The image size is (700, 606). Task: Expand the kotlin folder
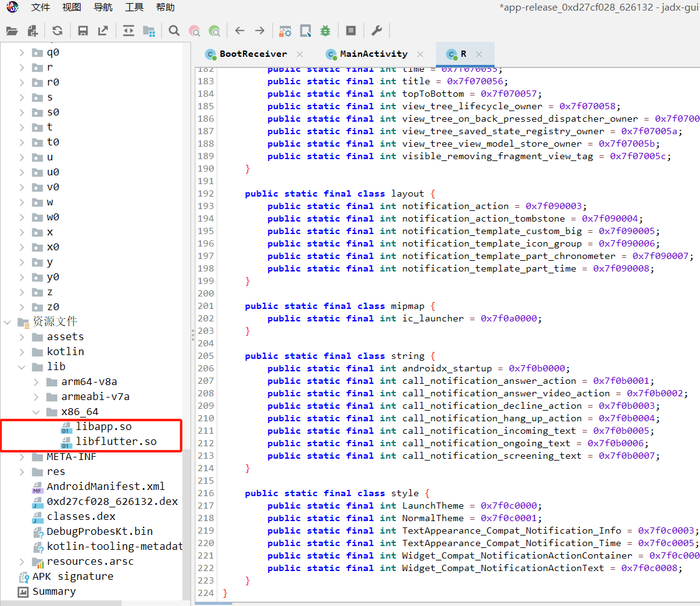click(21, 352)
